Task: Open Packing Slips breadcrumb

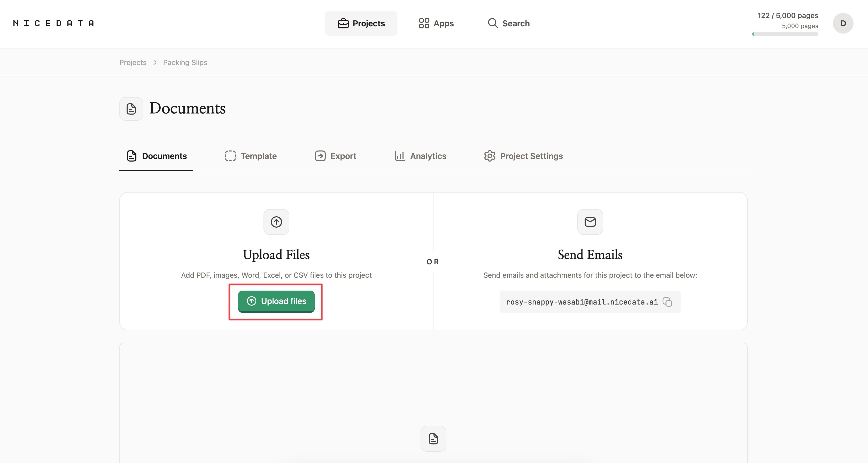Action: click(x=185, y=62)
